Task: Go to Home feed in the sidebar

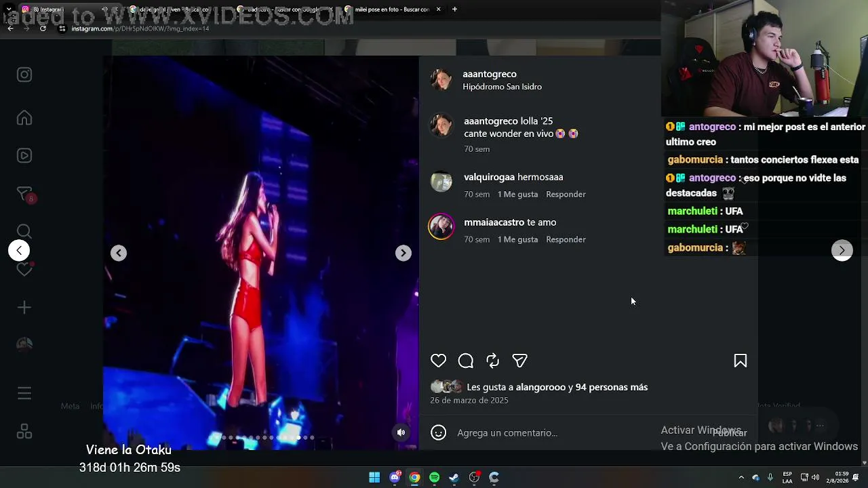Action: point(24,118)
